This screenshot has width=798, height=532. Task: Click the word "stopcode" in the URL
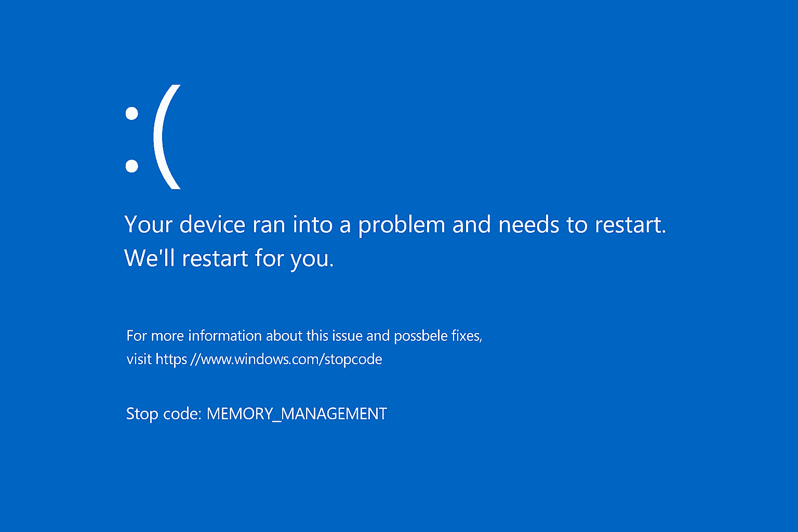[x=353, y=360]
